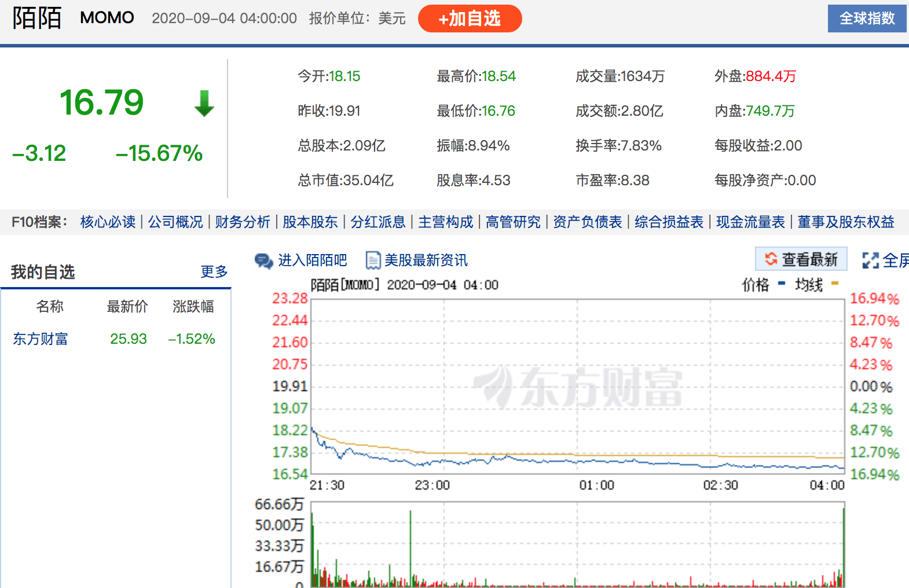Click the 换手率:7.83% value
The image size is (909, 588).
point(618,146)
